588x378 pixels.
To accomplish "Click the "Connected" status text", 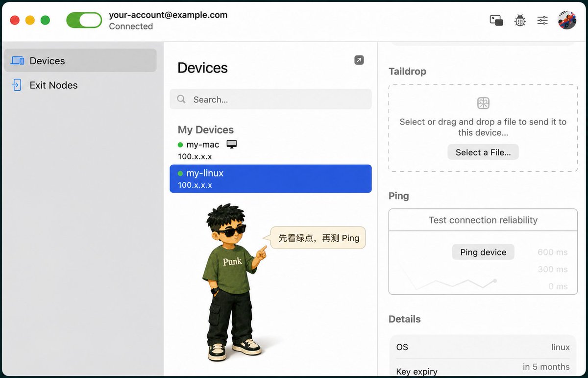I will click(131, 26).
